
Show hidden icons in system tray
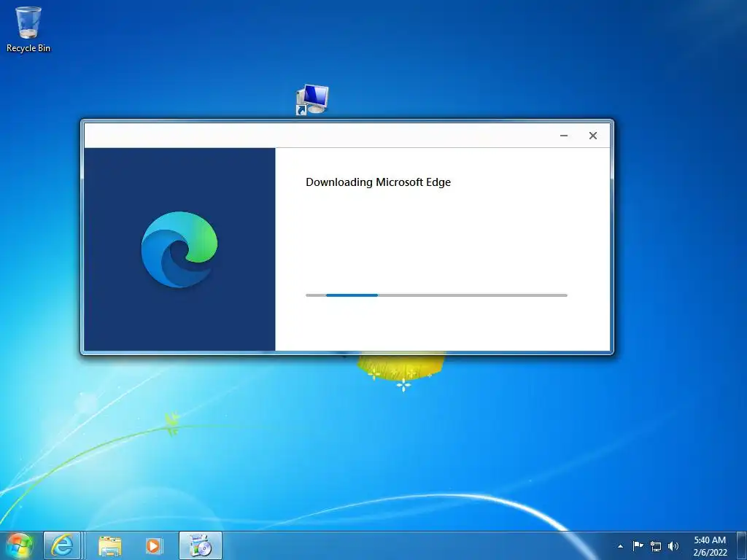[x=620, y=546]
